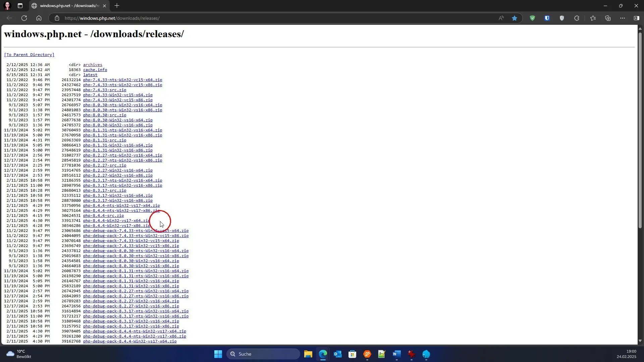Download php-debug-pack-8.4.4-Win32-vs17-x64.zip
Viewport: 644px width, 362px height.
coord(130,341)
